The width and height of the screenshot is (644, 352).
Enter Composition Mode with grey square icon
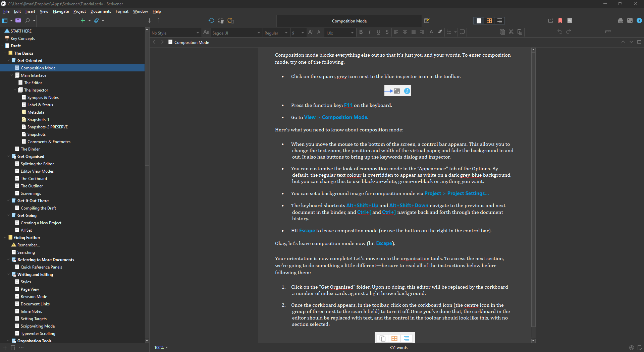[630, 21]
